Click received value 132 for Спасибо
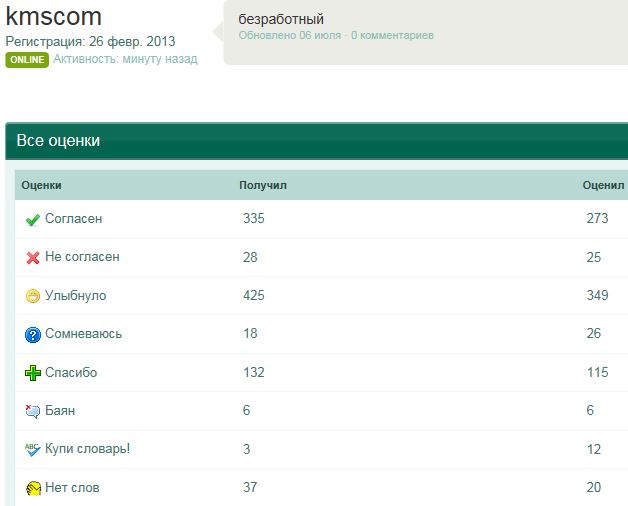Screen dimensions: 628x506 (x=254, y=372)
